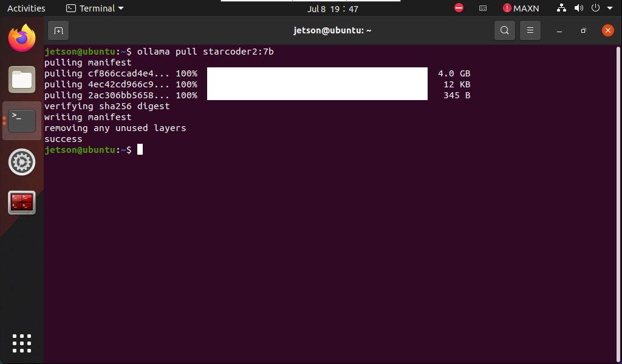Open the Terminal app menu dropdown
Screen dimensions: 622x364
(95, 8)
